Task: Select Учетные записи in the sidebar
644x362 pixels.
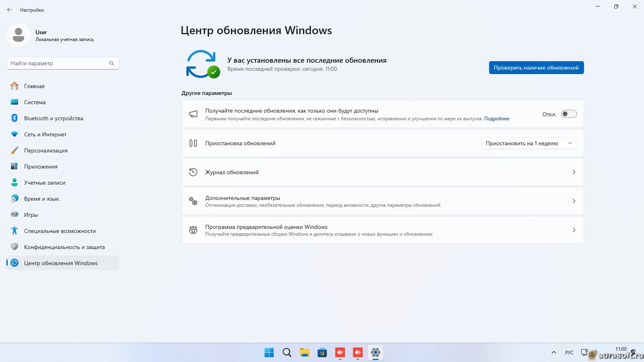Action: tap(63, 183)
